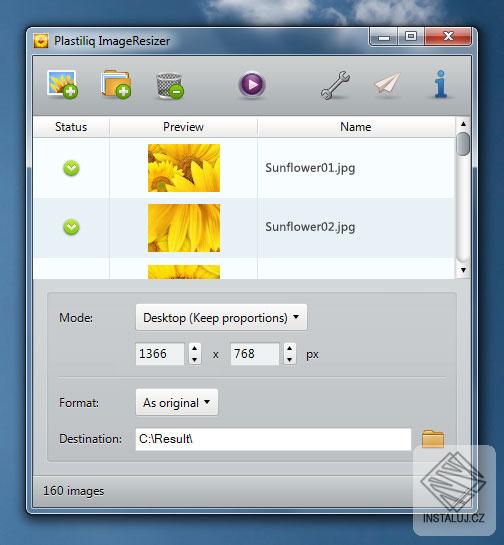The height and width of the screenshot is (545, 504).
Task: Increase height value with up arrow
Action: [290, 348]
